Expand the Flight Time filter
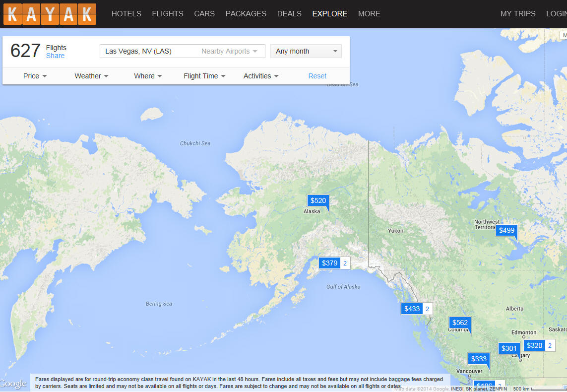The image size is (567, 392). pos(205,76)
